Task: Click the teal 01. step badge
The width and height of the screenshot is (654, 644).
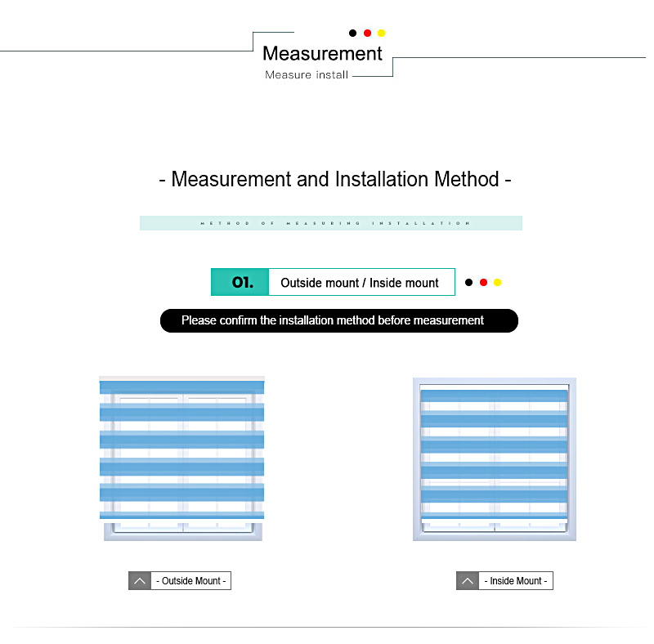Action: tap(240, 282)
